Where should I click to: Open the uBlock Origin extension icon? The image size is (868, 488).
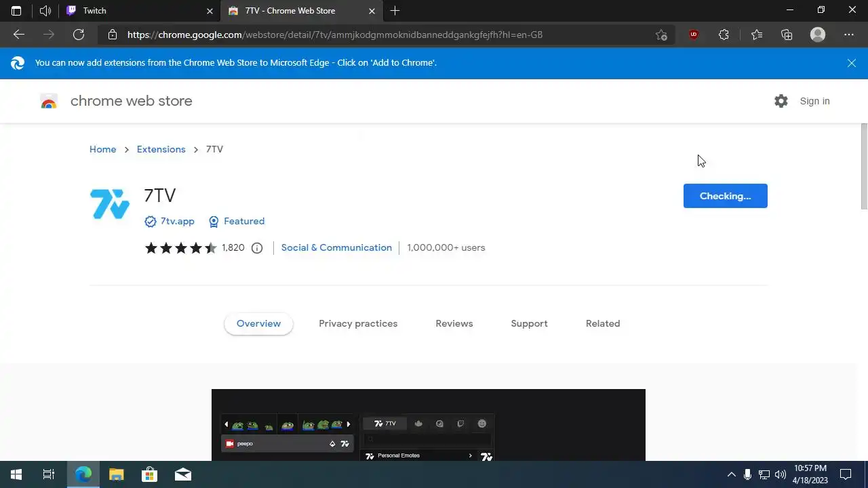tap(693, 35)
